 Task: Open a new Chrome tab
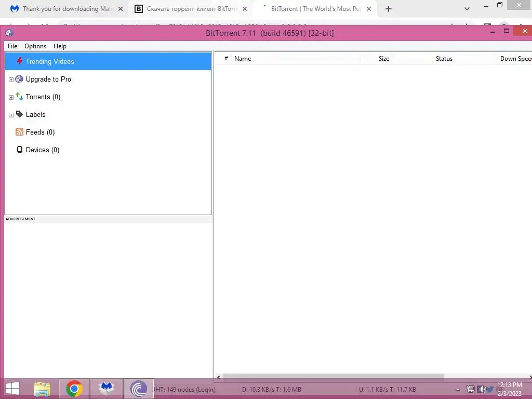coord(389,9)
